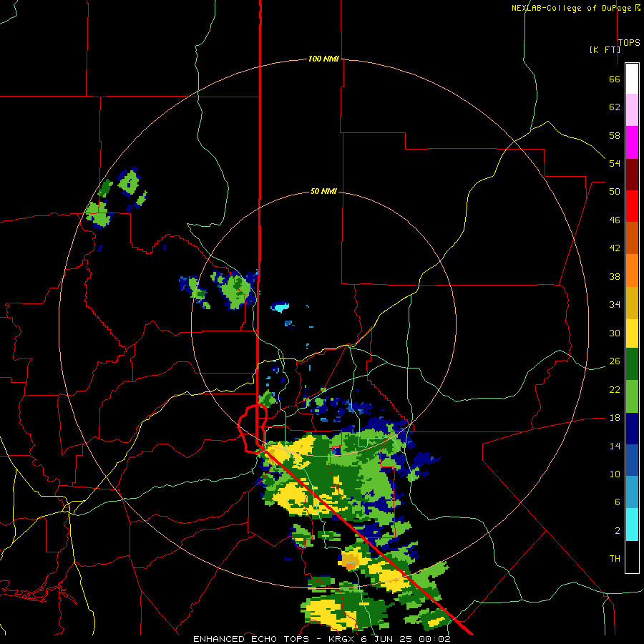The height and width of the screenshot is (644, 644).
Task: Click the KRGX radar site identifier
Action: [343, 639]
